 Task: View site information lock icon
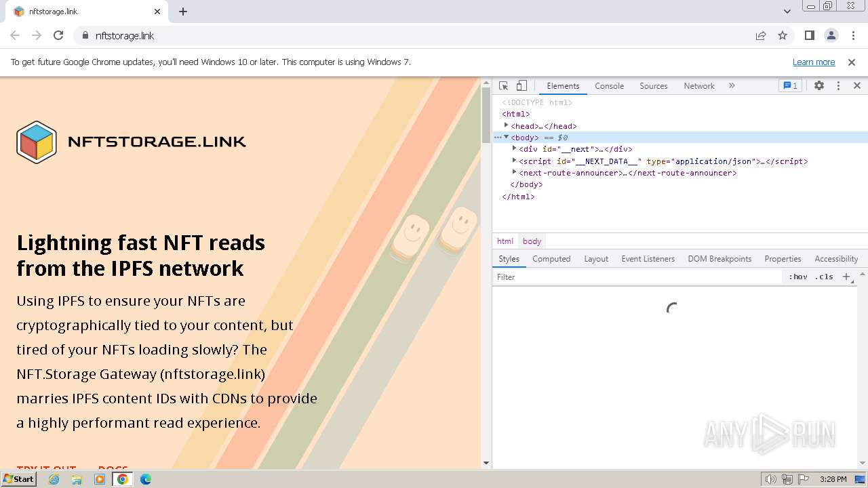(85, 35)
